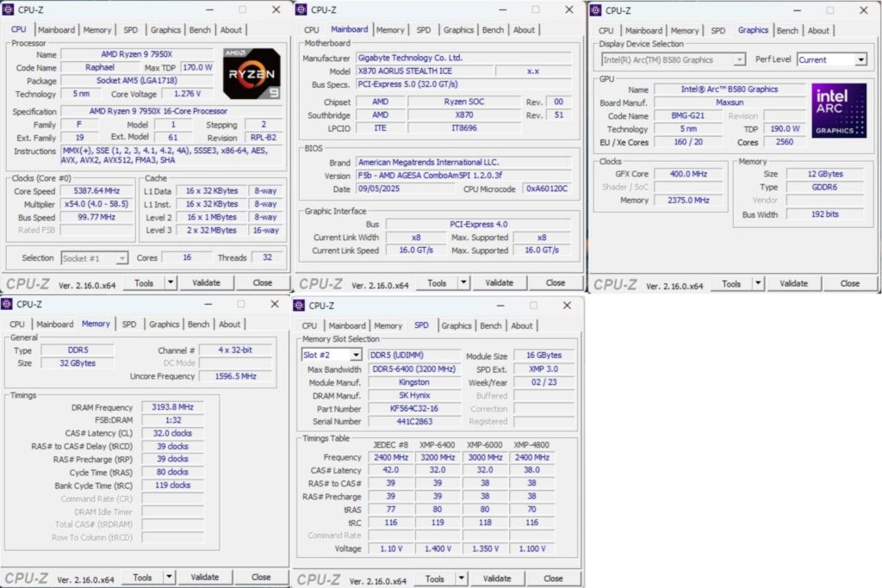The image size is (882, 588).
Task: Click the Max TDP 170.0 W value
Action: (197, 67)
